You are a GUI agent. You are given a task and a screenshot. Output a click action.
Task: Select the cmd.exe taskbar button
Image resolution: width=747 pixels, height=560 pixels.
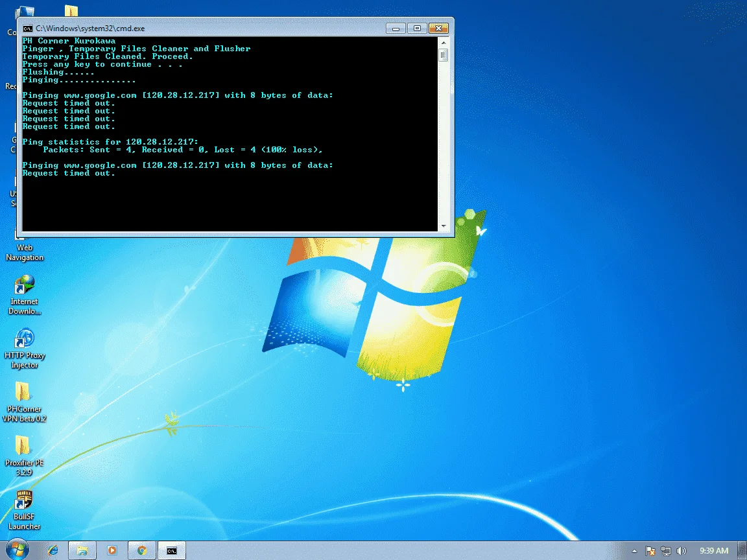click(x=171, y=550)
